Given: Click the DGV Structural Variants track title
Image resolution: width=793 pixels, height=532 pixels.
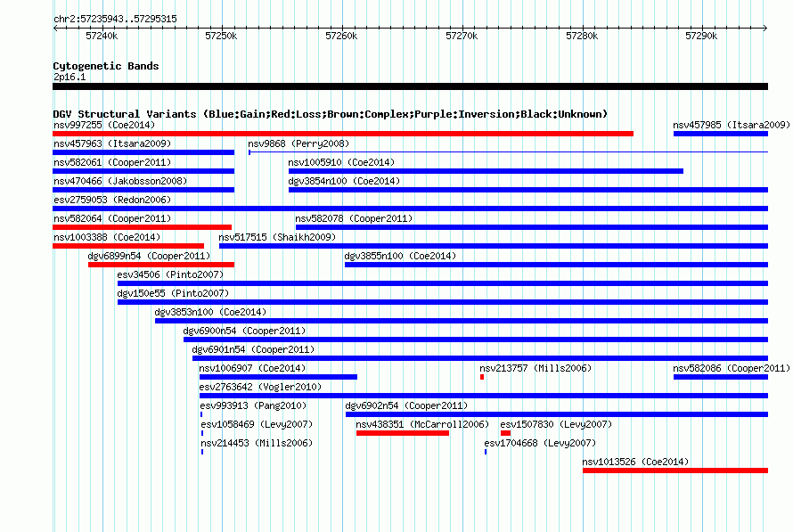Looking at the screenshot, I should pyautogui.click(x=330, y=114).
